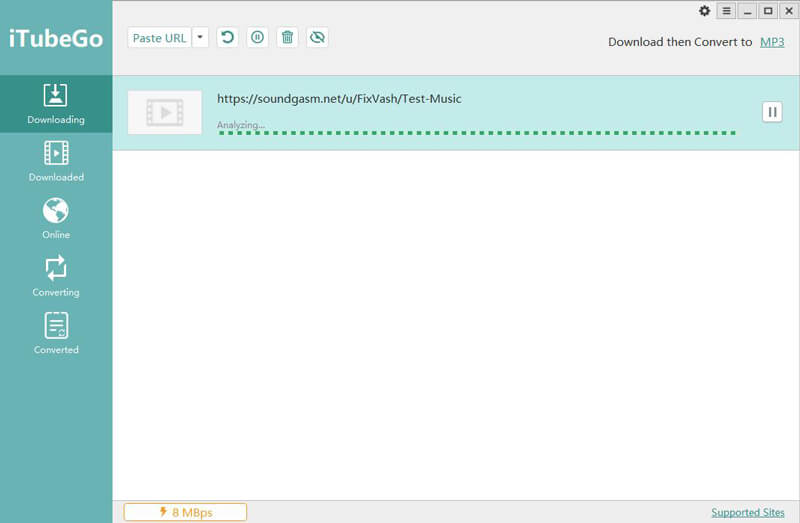
Task: Open the settings gear icon
Action: [x=705, y=11]
